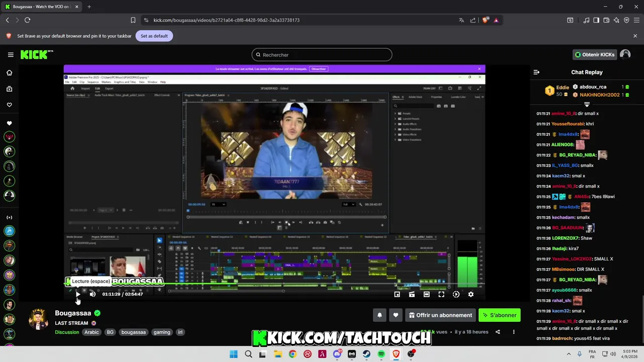This screenshot has width=644, height=362.
Task: Open video player settings gear
Action: coord(471,294)
